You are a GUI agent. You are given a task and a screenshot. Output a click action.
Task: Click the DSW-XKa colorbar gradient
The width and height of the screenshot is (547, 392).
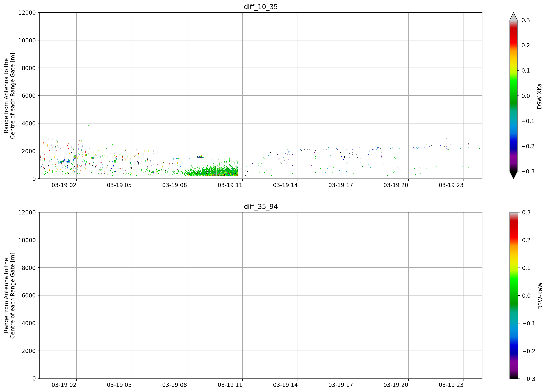pos(513,96)
